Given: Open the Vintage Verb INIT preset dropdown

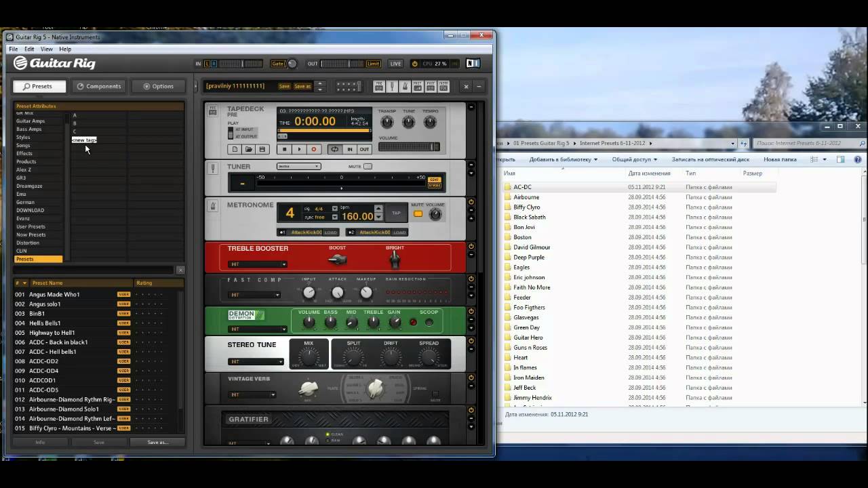Looking at the screenshot, I should [252, 394].
